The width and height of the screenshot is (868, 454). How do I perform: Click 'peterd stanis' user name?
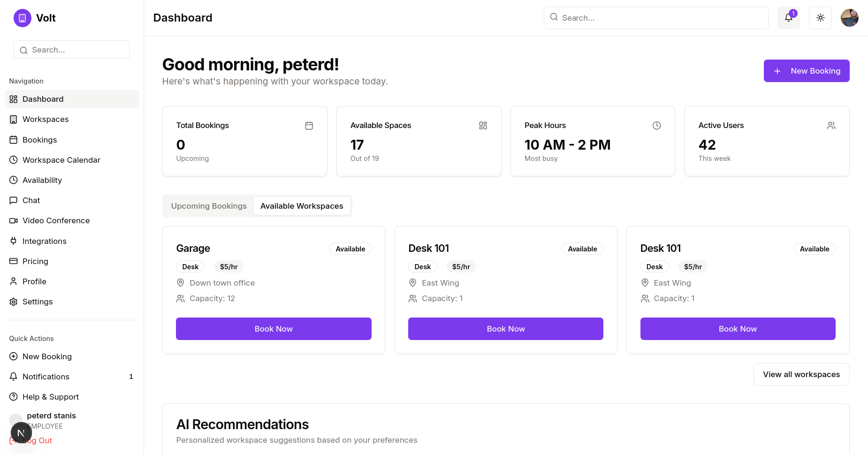[52, 416]
